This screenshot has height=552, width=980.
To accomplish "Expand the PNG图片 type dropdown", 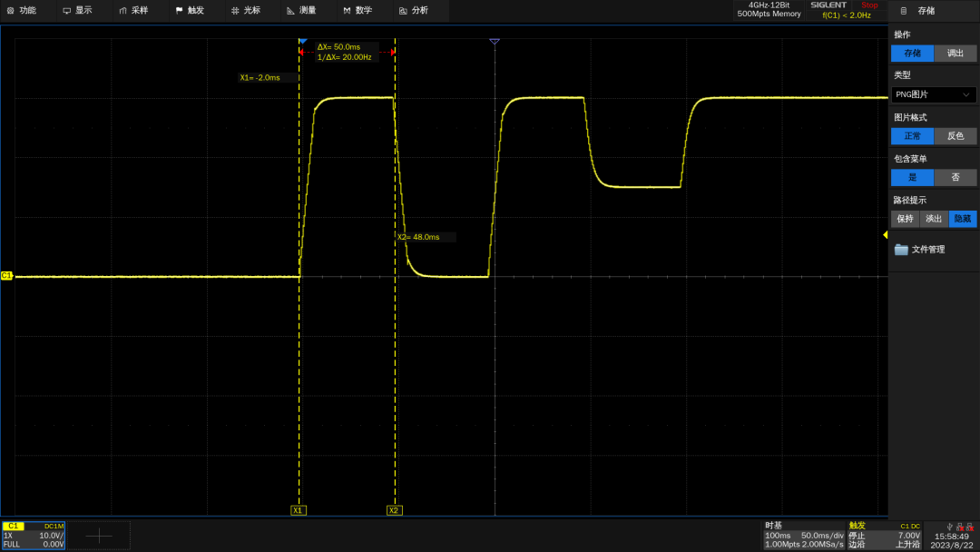I will 933,94.
